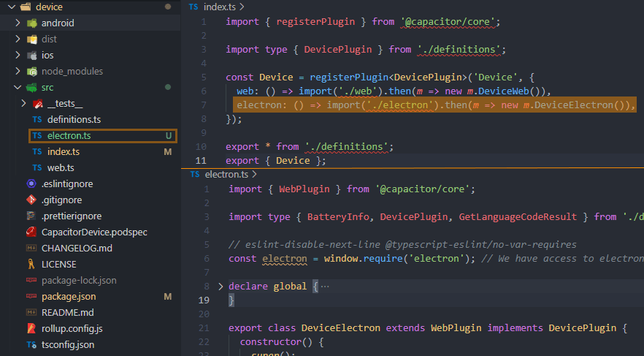Click the ios folder icon

(31, 55)
